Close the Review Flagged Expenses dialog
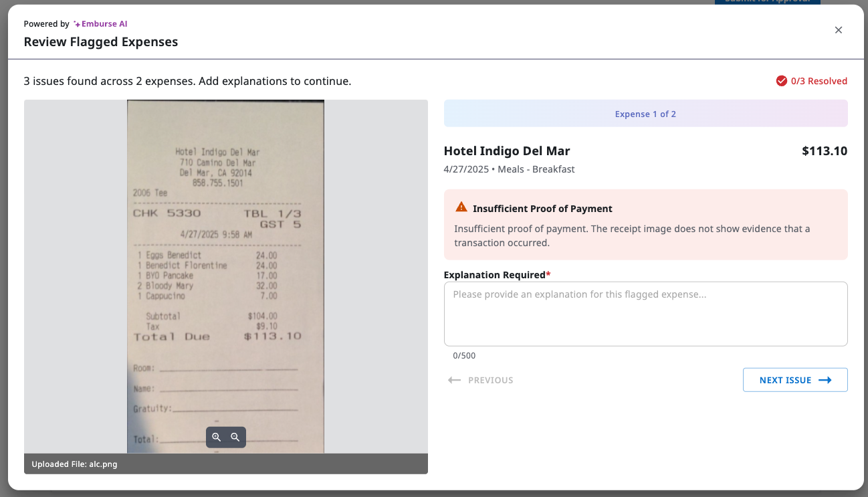This screenshot has width=868, height=497. click(x=839, y=30)
